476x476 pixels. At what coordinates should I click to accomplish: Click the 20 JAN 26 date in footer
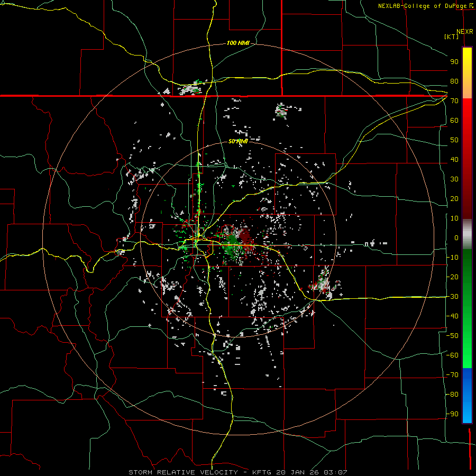298,472
